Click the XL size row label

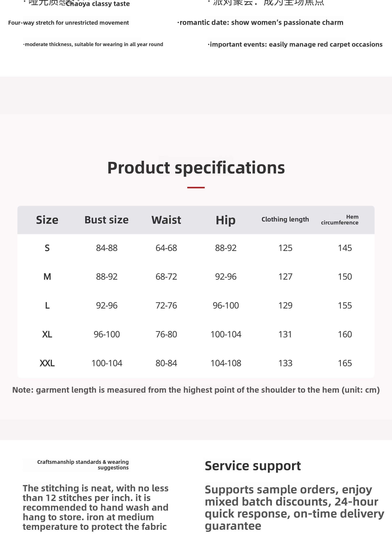pos(47,334)
